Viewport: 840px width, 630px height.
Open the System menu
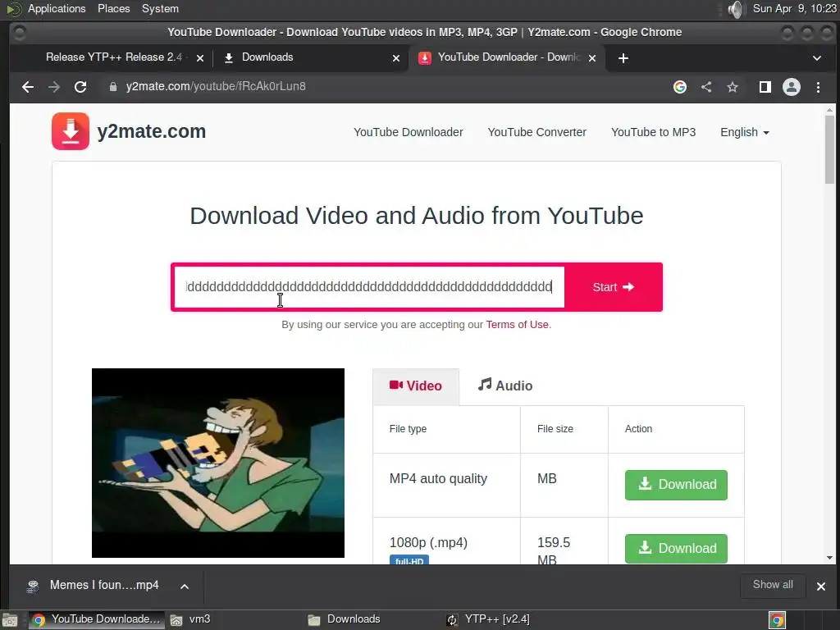(160, 9)
